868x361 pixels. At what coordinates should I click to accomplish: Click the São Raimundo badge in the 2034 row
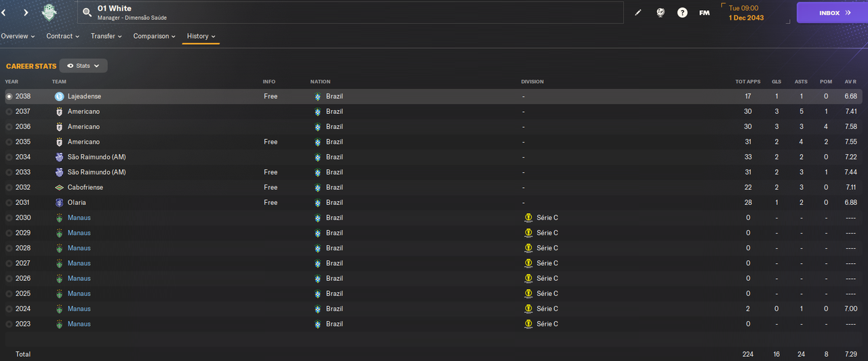click(x=59, y=157)
